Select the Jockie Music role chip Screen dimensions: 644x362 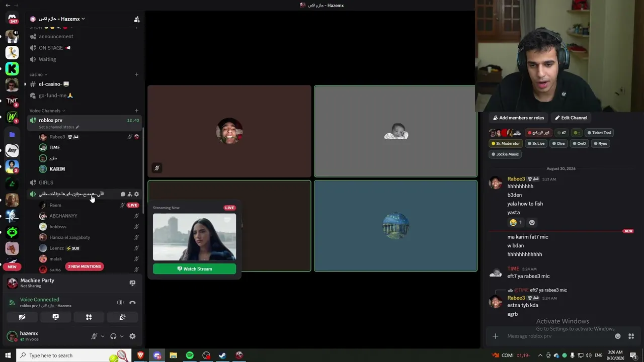point(505,154)
